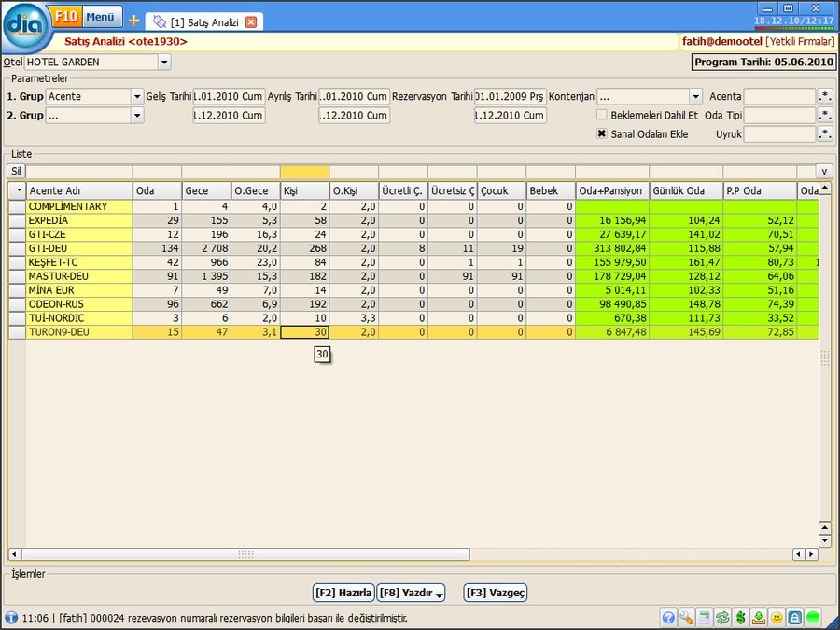Open the F10 Menü button
This screenshot has width=840, height=630.
click(x=85, y=17)
